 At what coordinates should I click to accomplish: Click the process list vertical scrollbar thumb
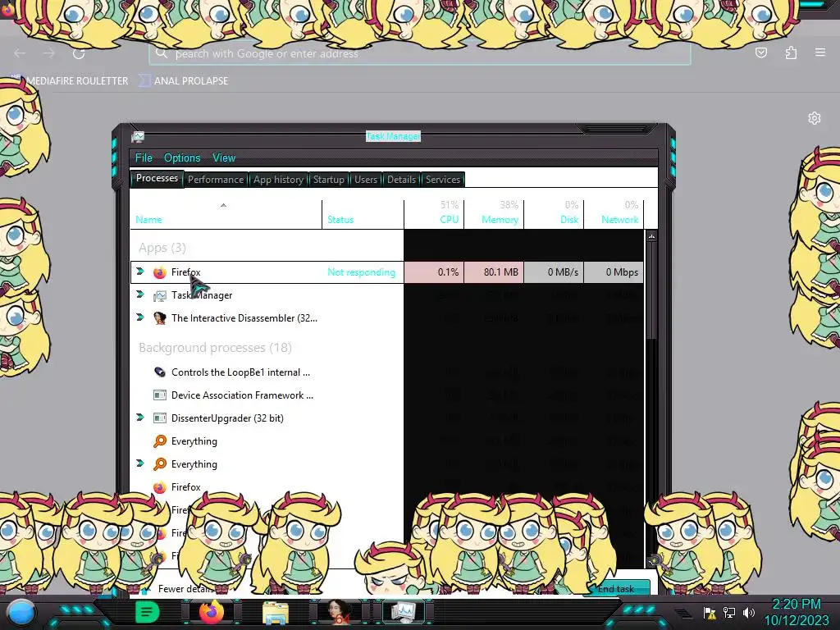651,290
